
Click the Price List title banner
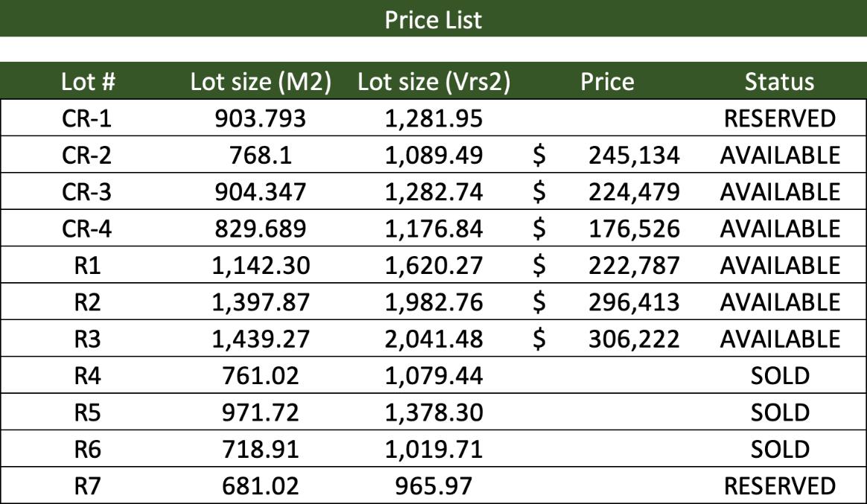pos(433,19)
